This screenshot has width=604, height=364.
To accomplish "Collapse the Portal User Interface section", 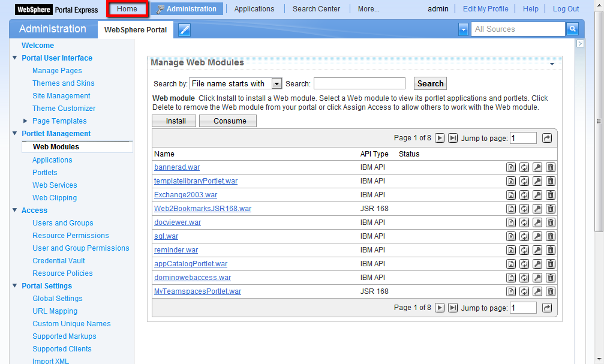I will pos(14,58).
